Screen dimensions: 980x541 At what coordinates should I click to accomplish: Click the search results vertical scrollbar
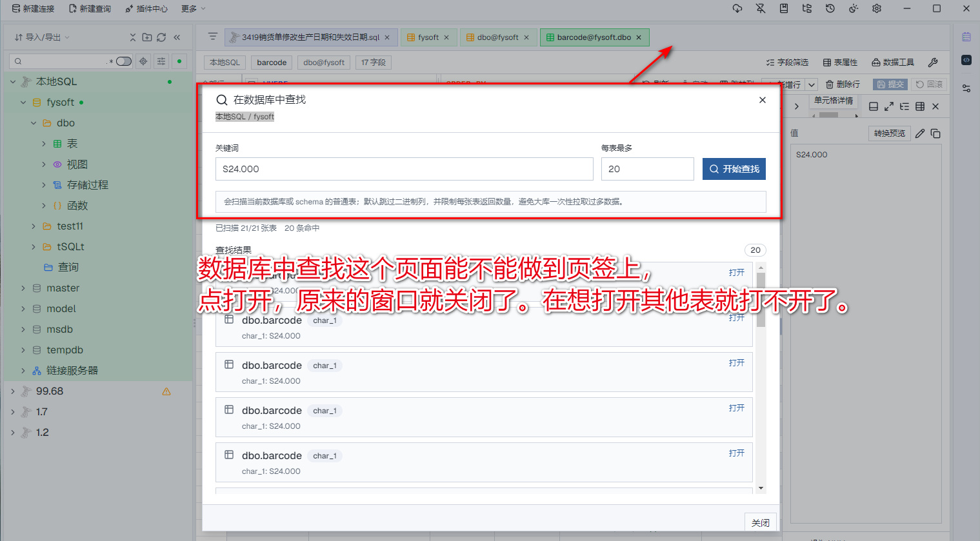click(761, 300)
